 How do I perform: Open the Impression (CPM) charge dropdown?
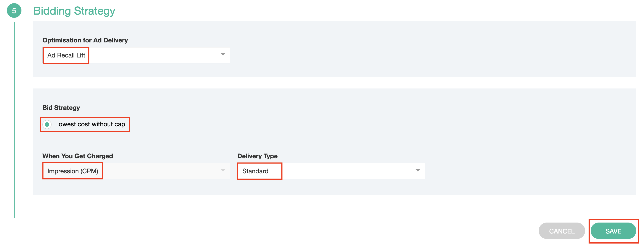[136, 171]
